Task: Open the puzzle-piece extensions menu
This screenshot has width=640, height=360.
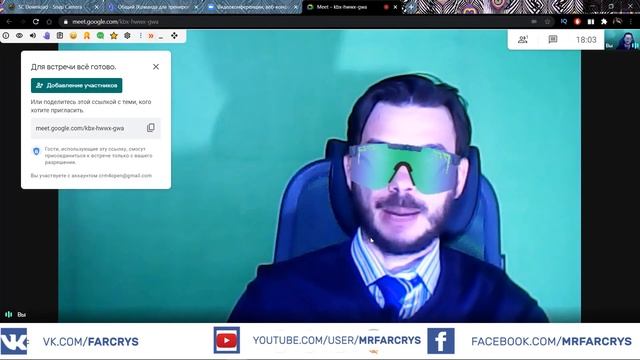Action: coord(604,22)
